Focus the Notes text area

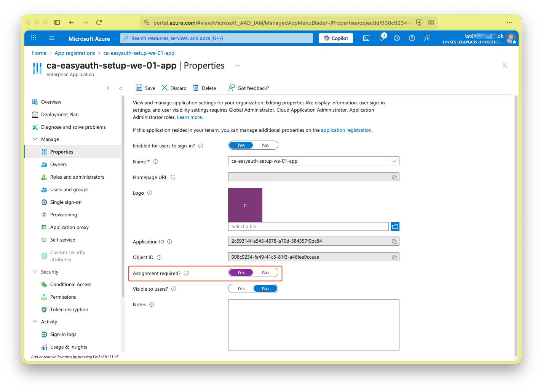(x=314, y=325)
